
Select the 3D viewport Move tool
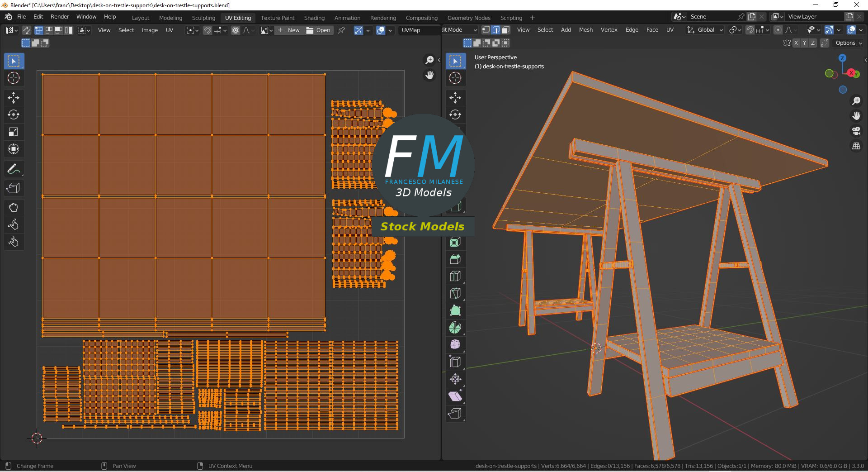455,98
